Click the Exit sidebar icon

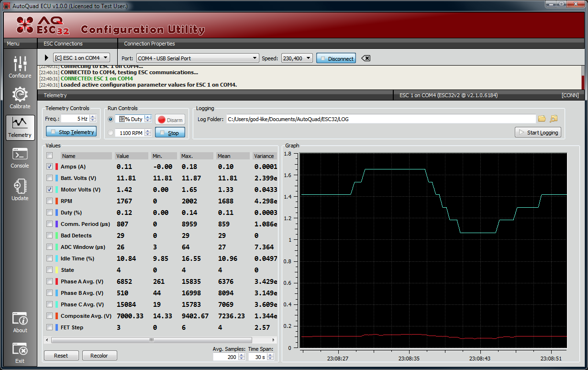point(20,353)
